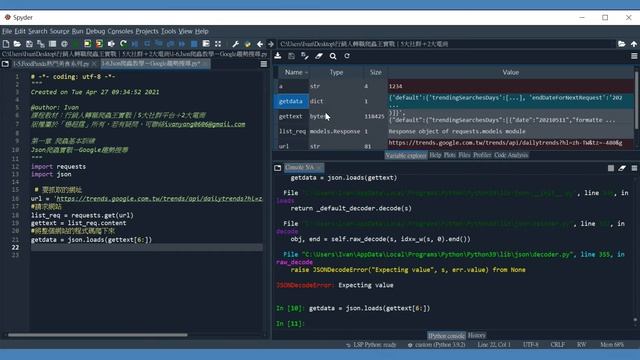The image size is (640, 360).
Task: Click the forward arrow in main toolbar
Action: tap(271, 44)
